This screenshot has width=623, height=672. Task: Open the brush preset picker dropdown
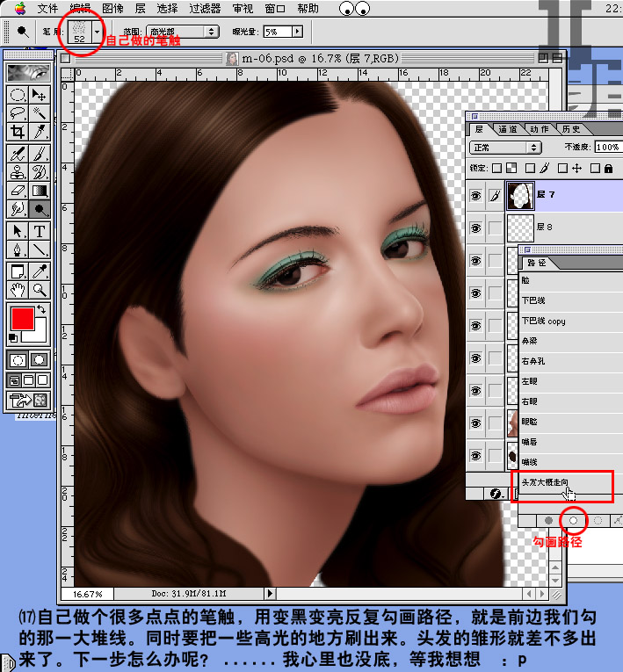point(96,32)
